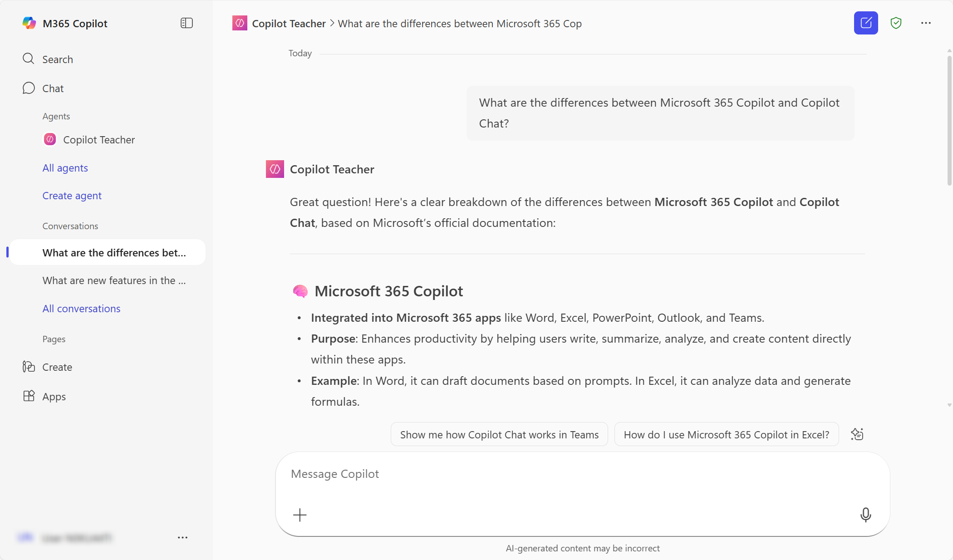The width and height of the screenshot is (953, 560).
Task: Open the top-right more options ellipsis
Action: tap(926, 23)
